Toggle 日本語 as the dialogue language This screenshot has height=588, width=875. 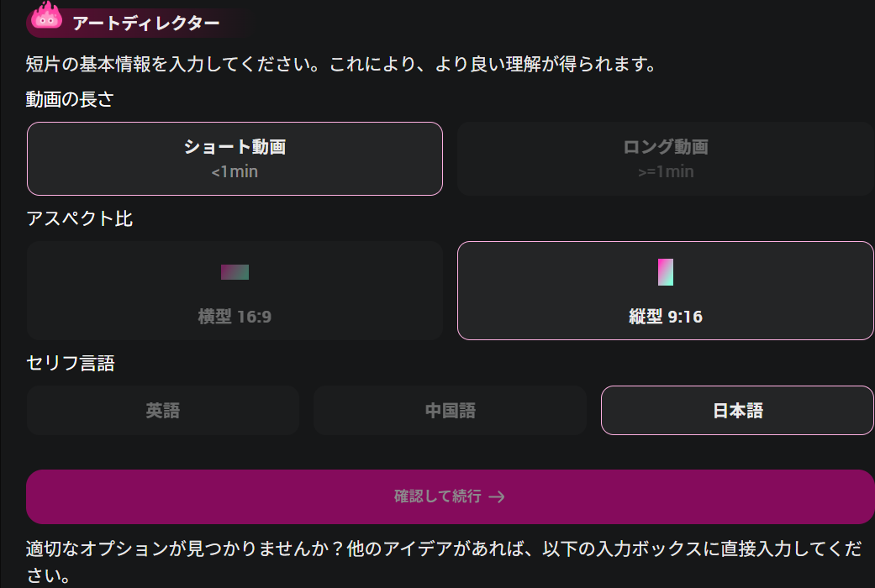737,410
